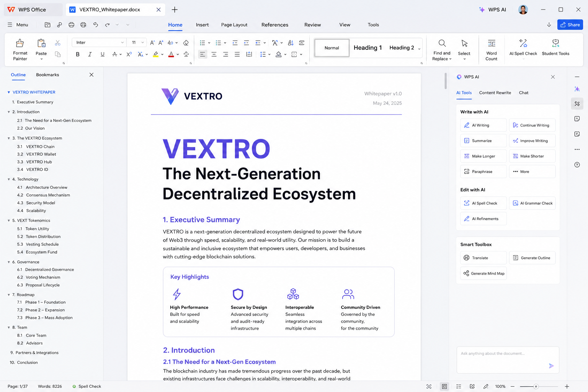Open the Paste dropdown arrow
588x392 pixels.
tap(41, 59)
